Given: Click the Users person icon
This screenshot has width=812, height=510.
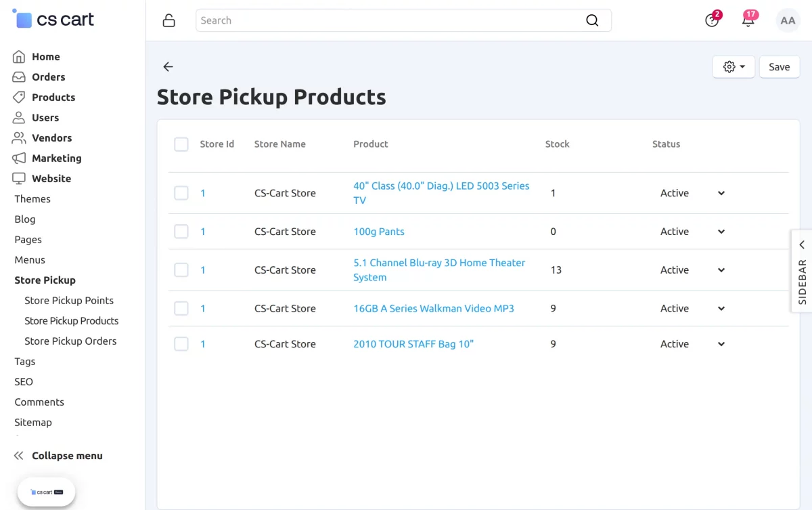Looking at the screenshot, I should click(19, 118).
